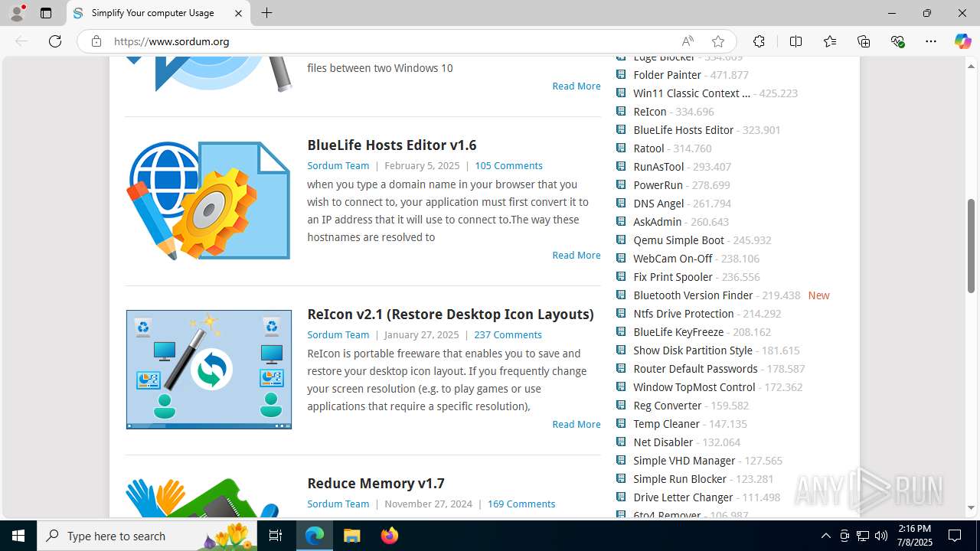
Task: Open a new tab with plus button
Action: pyautogui.click(x=266, y=13)
